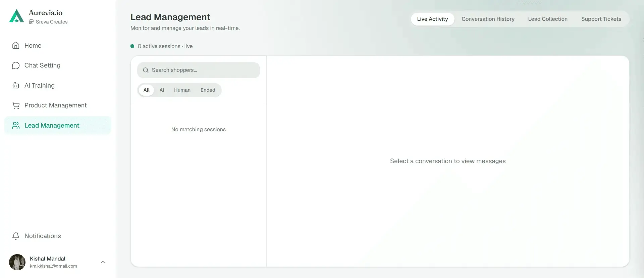Expand the user account menu chevron

pyautogui.click(x=103, y=262)
